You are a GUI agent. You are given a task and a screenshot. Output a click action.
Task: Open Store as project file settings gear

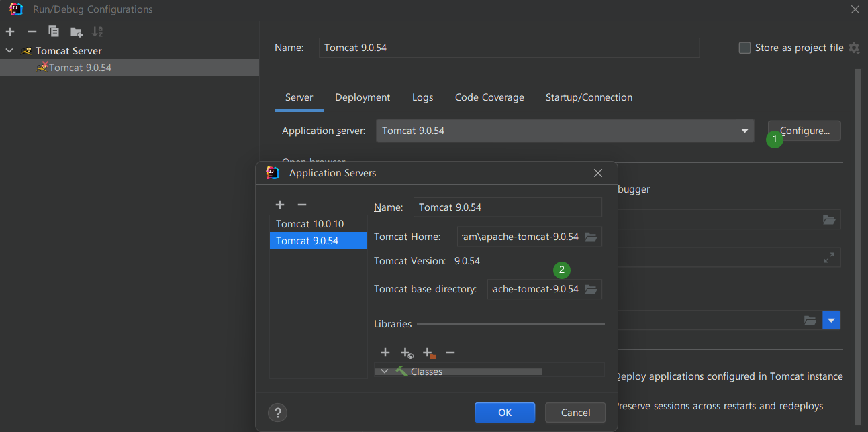coord(854,48)
